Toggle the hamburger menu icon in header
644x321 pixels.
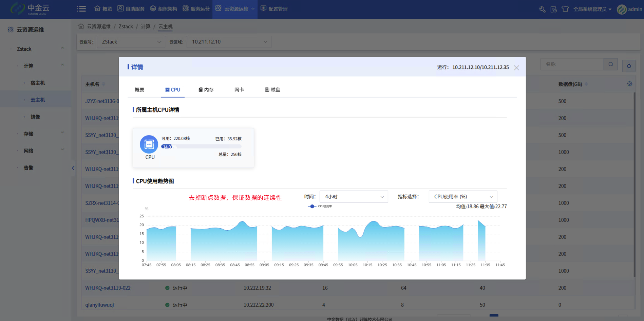[81, 9]
